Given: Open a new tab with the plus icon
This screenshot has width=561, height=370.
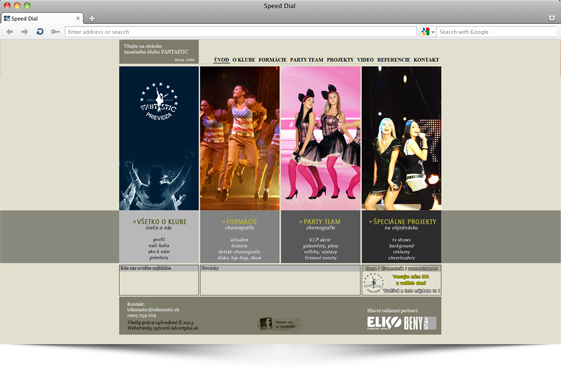Looking at the screenshot, I should tap(92, 19).
